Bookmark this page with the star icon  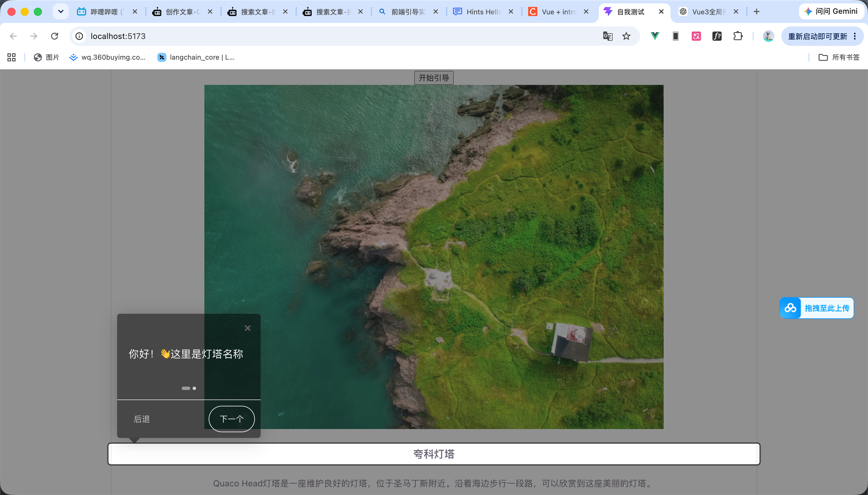click(x=626, y=36)
